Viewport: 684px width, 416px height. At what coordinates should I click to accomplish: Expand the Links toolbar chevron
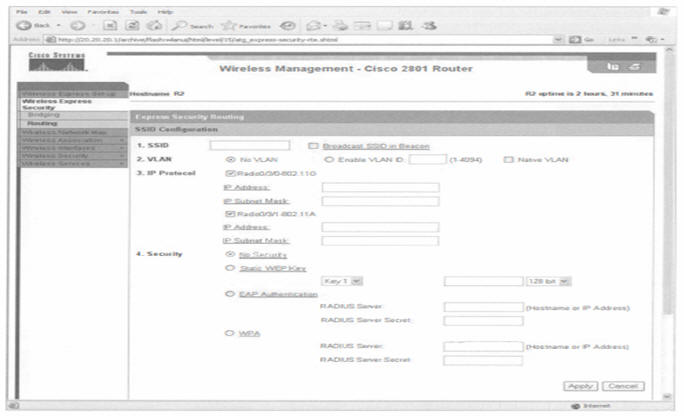click(x=634, y=39)
